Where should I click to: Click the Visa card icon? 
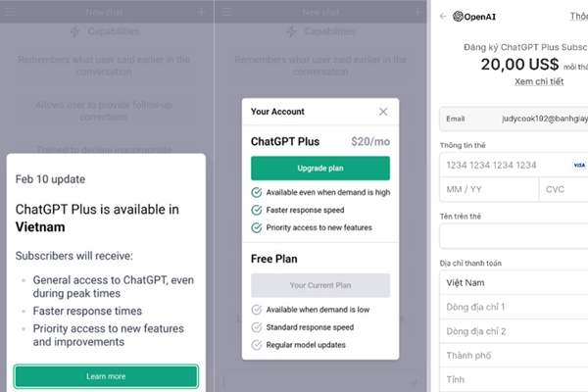pos(579,165)
